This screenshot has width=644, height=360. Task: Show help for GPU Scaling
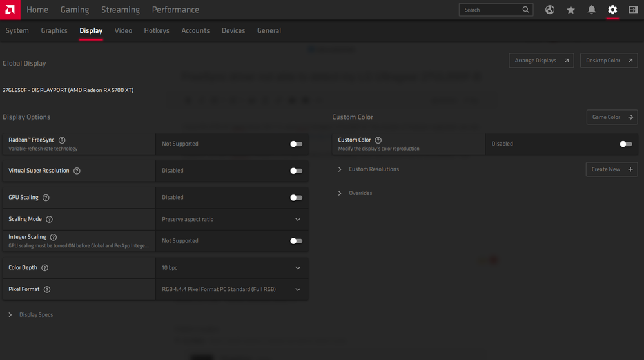[46, 198]
